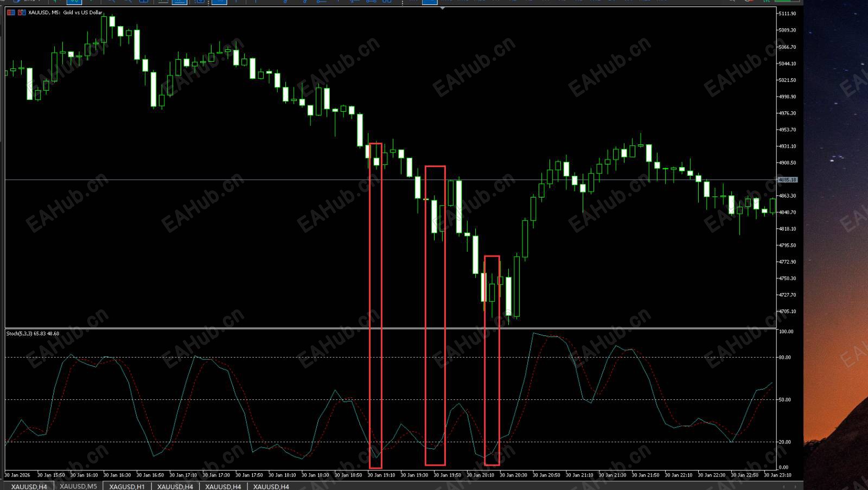Select the red rectangle object near 30 Jan 20:10

pyautogui.click(x=492, y=360)
